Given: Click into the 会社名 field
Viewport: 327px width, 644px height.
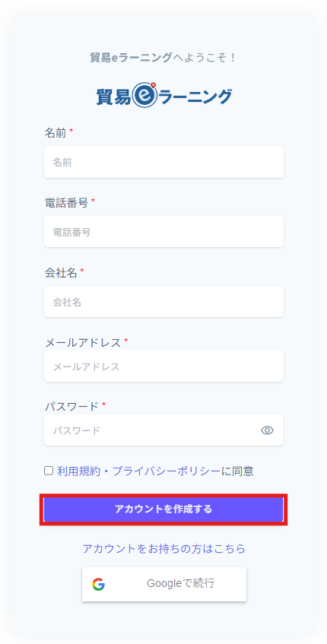Looking at the screenshot, I should (x=163, y=302).
